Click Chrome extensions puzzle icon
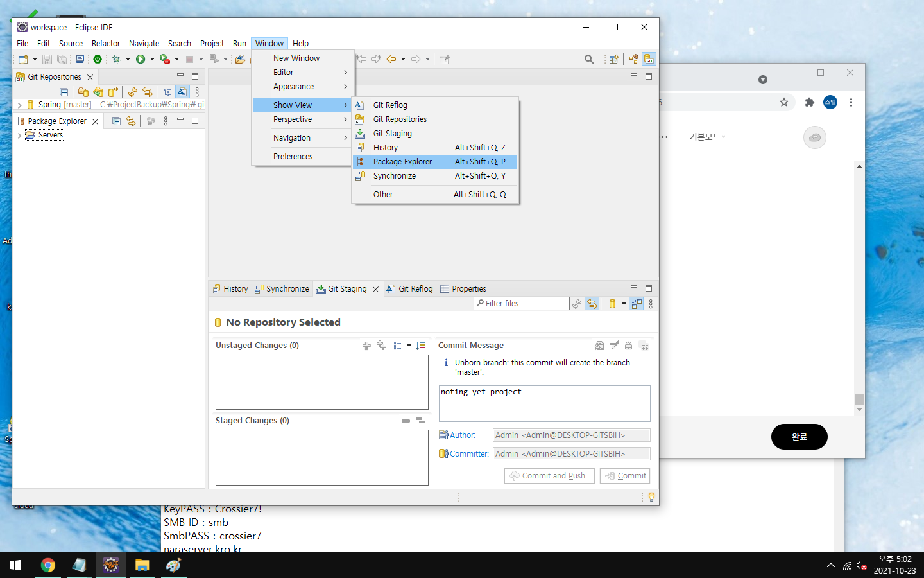Screen dimensions: 924x578 pos(810,102)
